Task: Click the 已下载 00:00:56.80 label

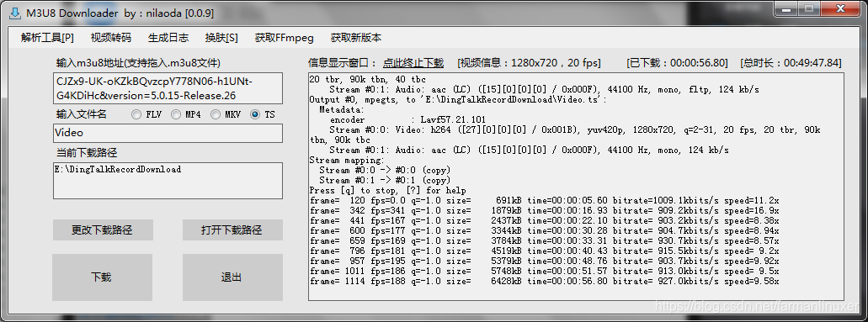Action: point(677,62)
